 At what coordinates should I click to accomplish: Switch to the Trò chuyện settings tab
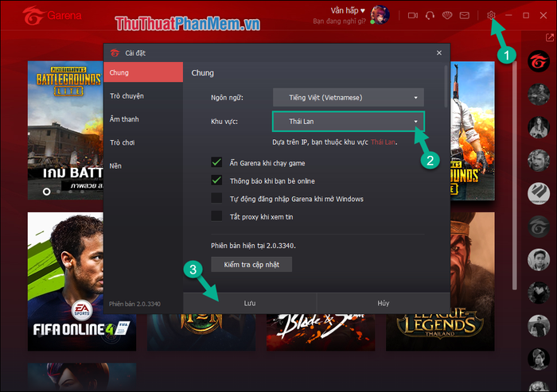point(143,96)
